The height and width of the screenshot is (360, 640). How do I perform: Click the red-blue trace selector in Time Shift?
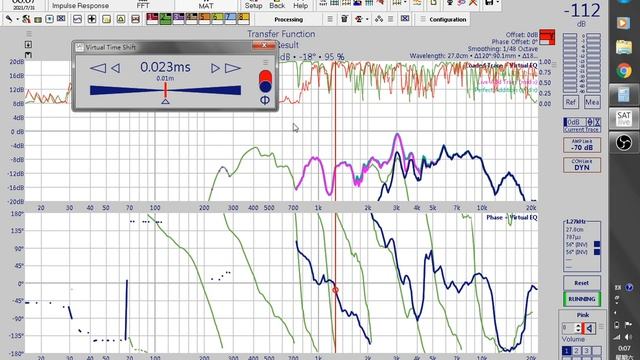point(265,81)
